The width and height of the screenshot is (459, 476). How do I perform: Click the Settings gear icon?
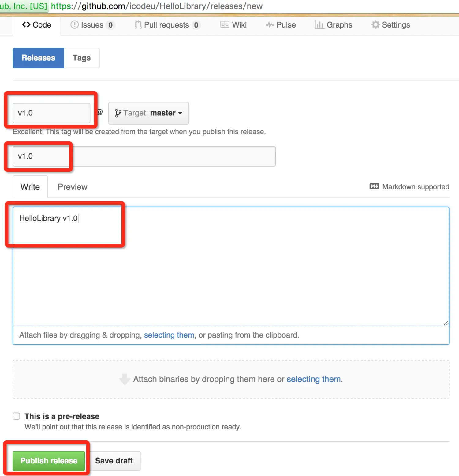[375, 25]
